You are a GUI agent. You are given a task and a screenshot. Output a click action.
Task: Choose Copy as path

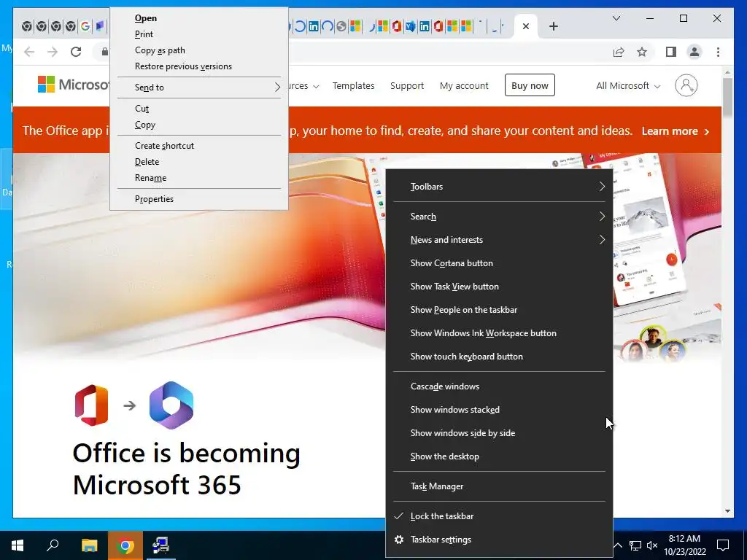198,50
